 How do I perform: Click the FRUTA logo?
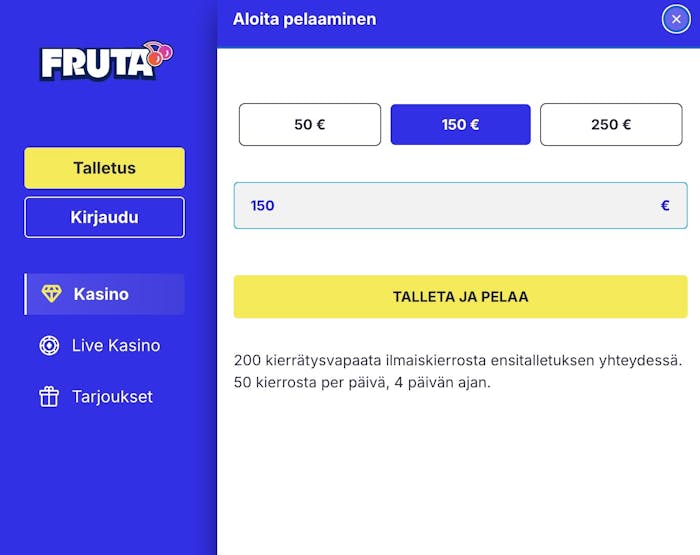coord(98,64)
